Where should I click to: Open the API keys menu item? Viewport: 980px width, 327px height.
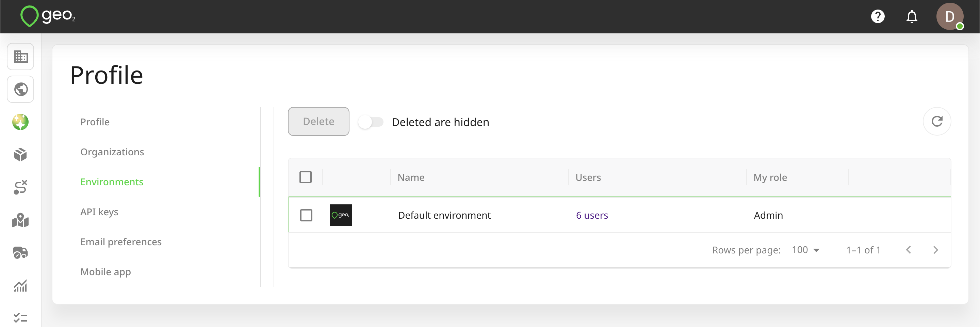(x=99, y=212)
